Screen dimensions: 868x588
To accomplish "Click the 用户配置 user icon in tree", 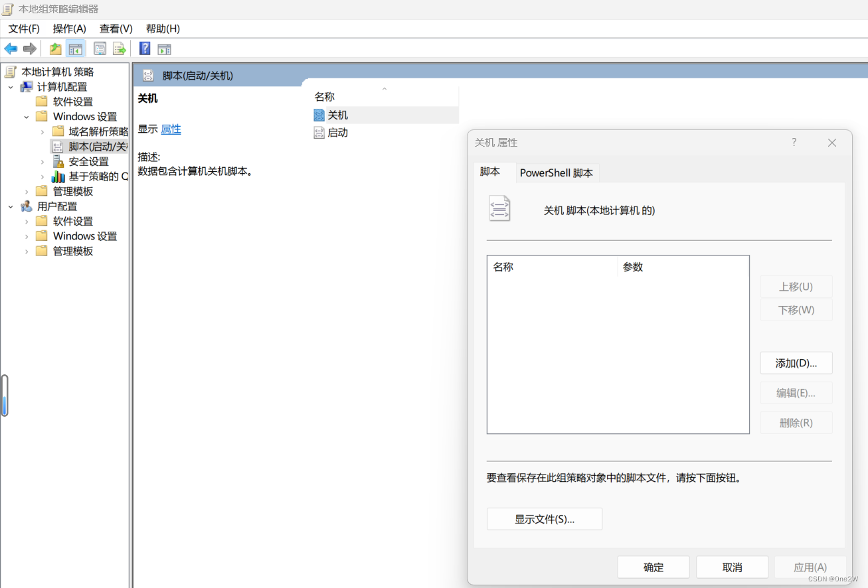I will click(27, 206).
